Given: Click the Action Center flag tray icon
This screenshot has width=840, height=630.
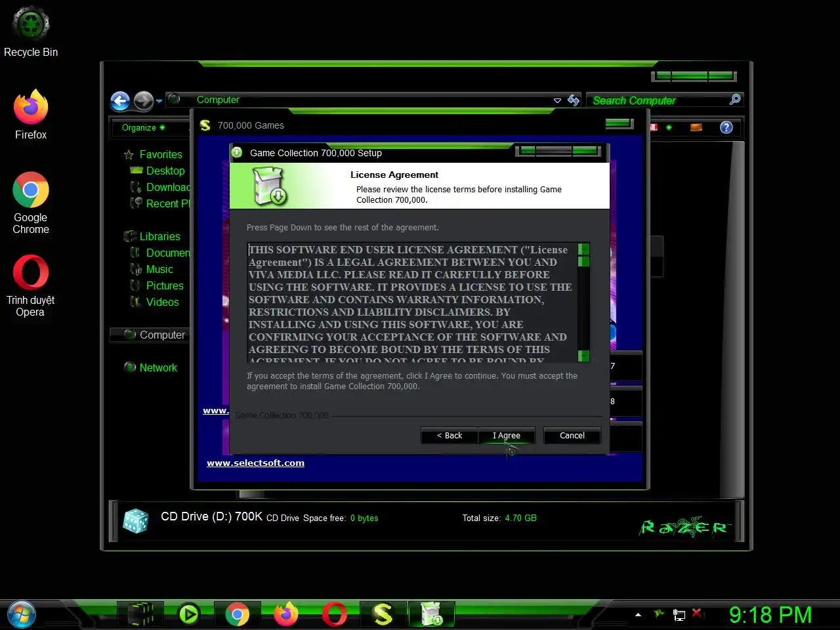Looking at the screenshot, I should point(659,614).
